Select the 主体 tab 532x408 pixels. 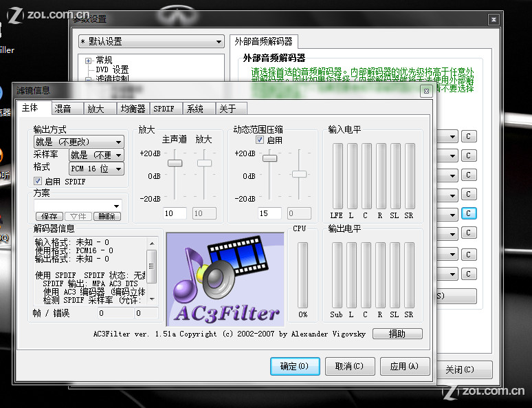click(x=34, y=107)
